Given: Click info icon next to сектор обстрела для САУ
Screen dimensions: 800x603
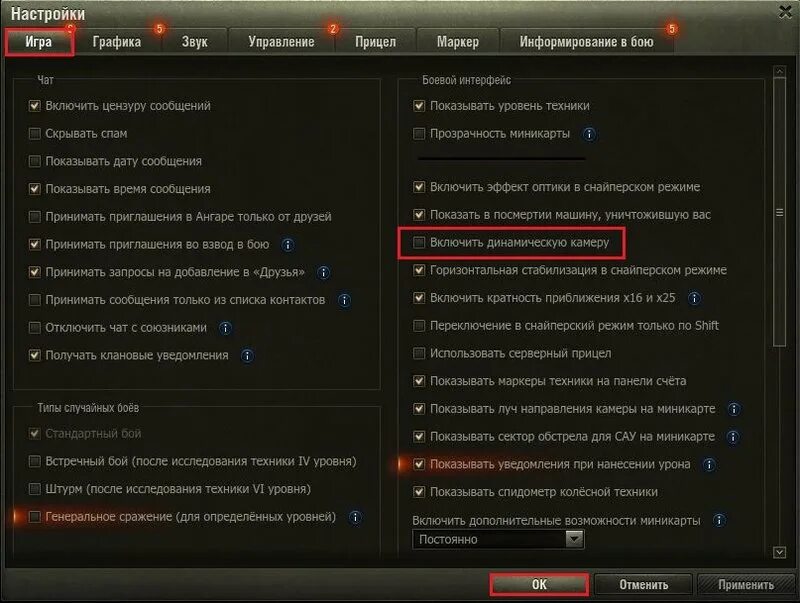Looking at the screenshot, I should pos(733,437).
